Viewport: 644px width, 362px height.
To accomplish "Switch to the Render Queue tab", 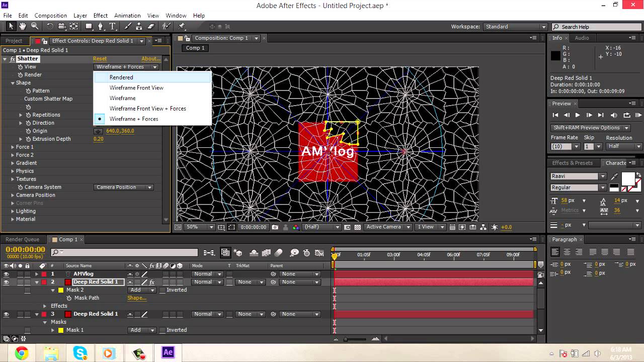I will pyautogui.click(x=22, y=240).
